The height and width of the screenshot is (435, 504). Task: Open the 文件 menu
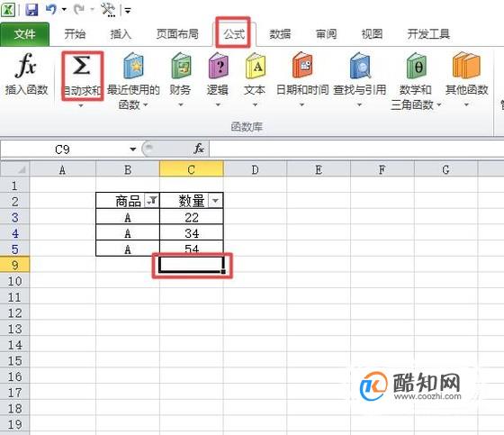[25, 34]
